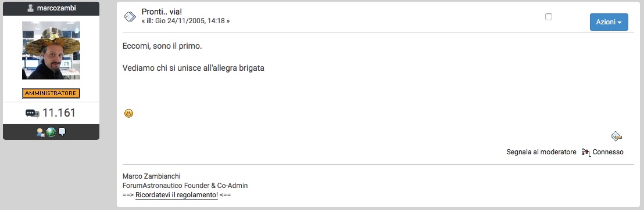Click the IP network icon beside Connesso
This screenshot has width=644, height=210.
586,152
